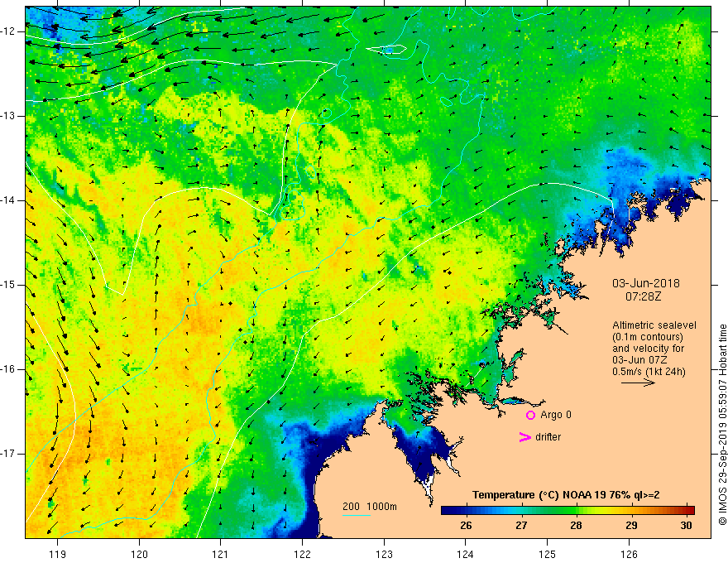Click the latitude label -15
This screenshot has width=728, height=563.
click(8, 285)
